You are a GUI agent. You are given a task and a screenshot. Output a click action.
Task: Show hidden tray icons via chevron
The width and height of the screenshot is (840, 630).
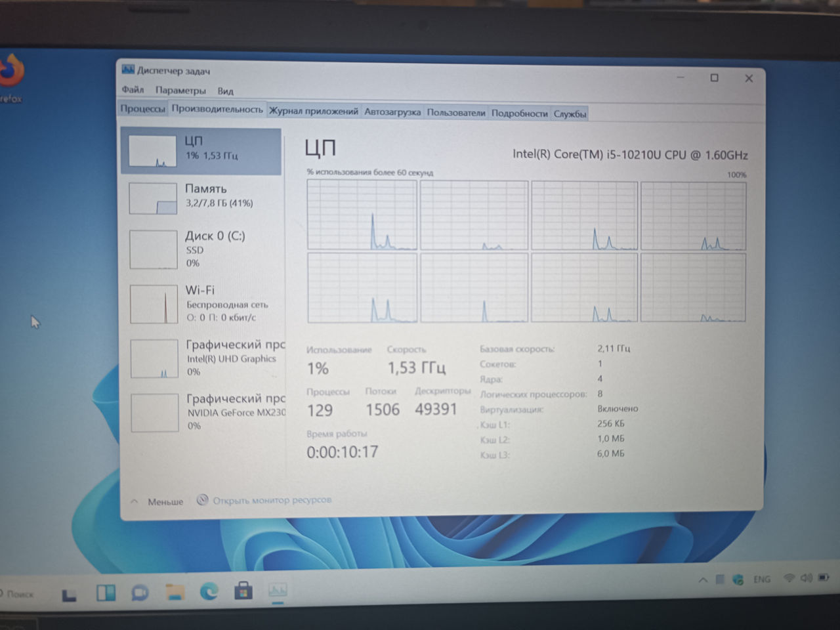coord(703,580)
